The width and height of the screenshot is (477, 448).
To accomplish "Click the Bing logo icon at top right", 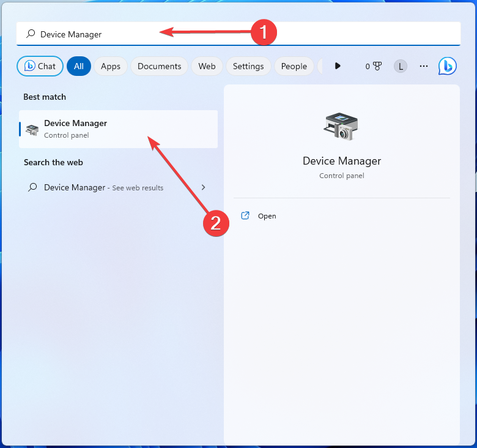I will 447,65.
